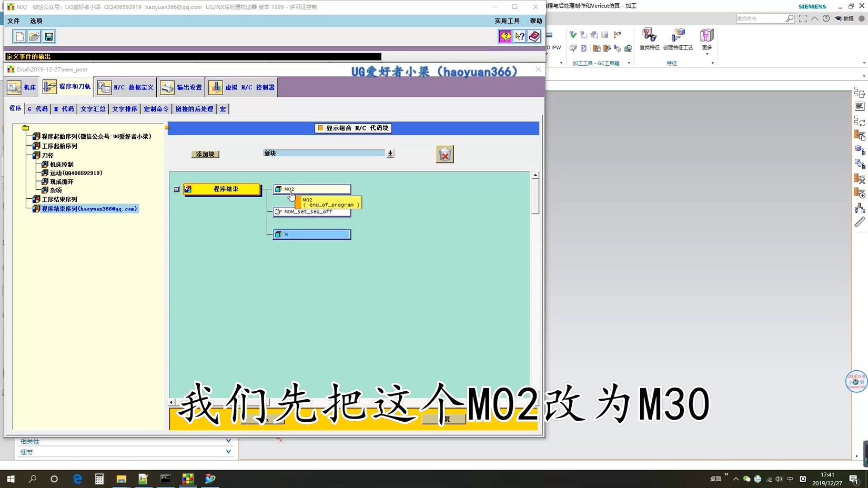Open the 选项 menu

coord(36,21)
